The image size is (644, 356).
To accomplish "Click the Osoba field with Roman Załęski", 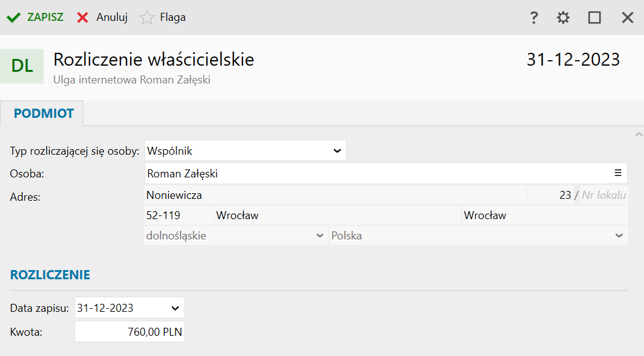I will (368, 174).
